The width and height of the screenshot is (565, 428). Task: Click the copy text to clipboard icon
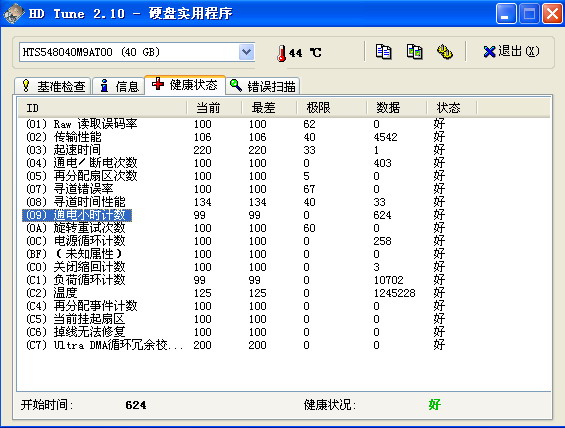(x=383, y=52)
